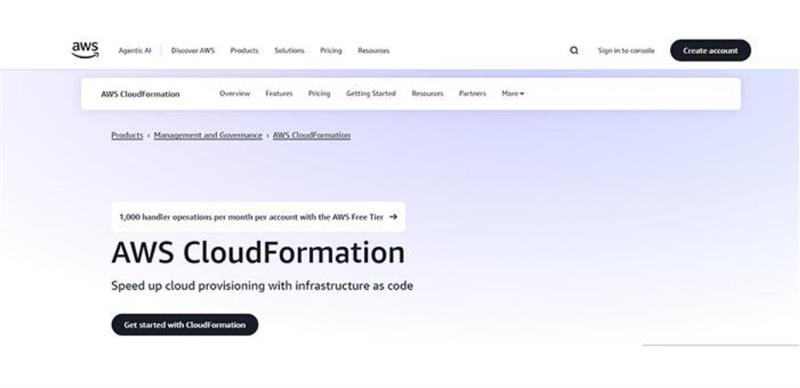Open Discover AWS menu

193,51
